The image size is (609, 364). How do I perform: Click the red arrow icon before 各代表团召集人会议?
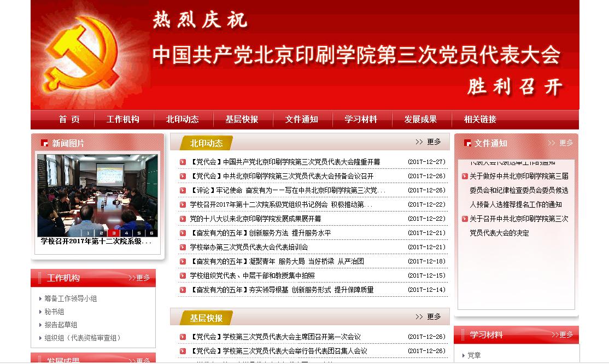(x=183, y=351)
